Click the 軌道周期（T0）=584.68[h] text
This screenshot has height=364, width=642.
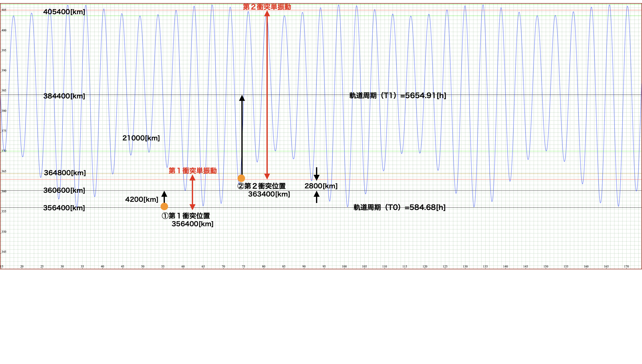tap(399, 207)
